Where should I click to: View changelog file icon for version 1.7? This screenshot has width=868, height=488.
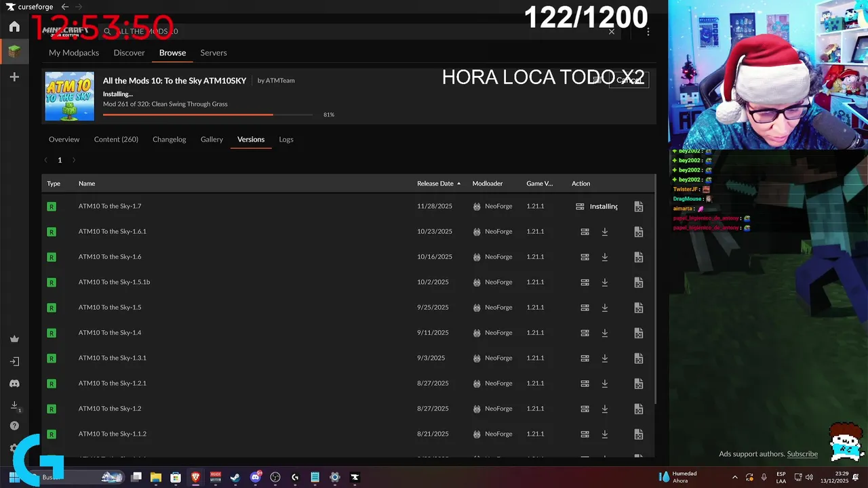point(638,207)
